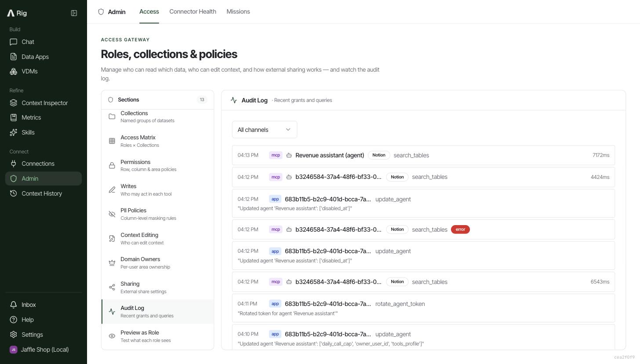Select the Sharing section
Viewport: 640px width, 364px height.
[158, 288]
